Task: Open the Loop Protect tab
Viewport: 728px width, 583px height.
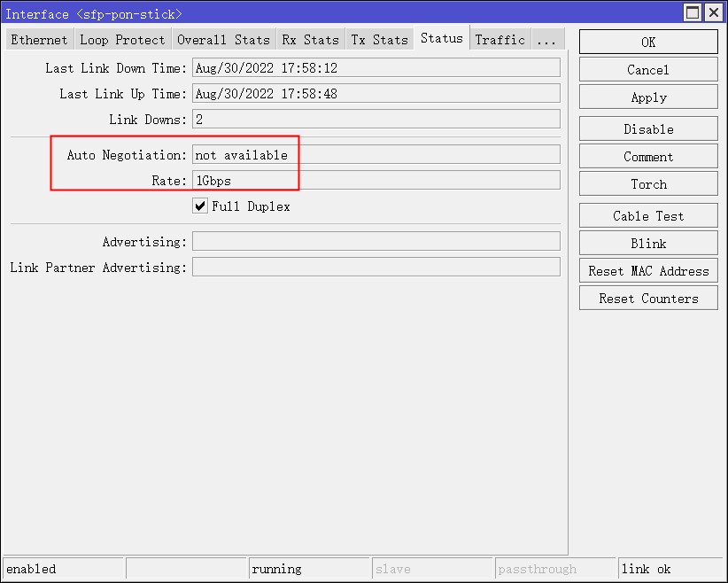Action: click(122, 40)
